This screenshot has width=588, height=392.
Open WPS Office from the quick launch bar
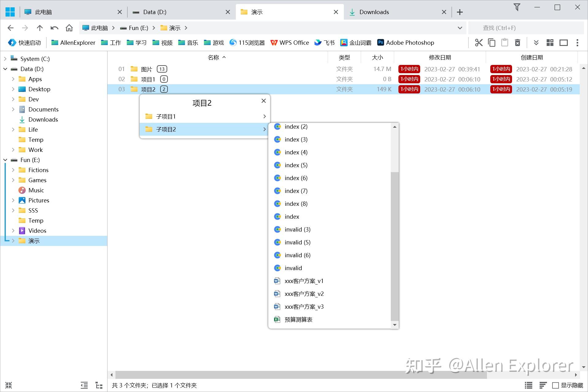point(289,43)
